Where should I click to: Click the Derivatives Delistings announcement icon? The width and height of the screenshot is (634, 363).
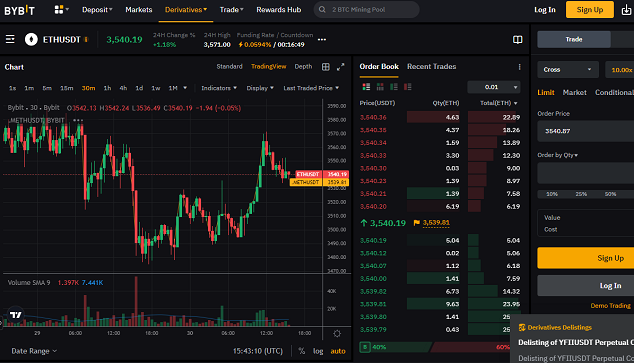522,327
